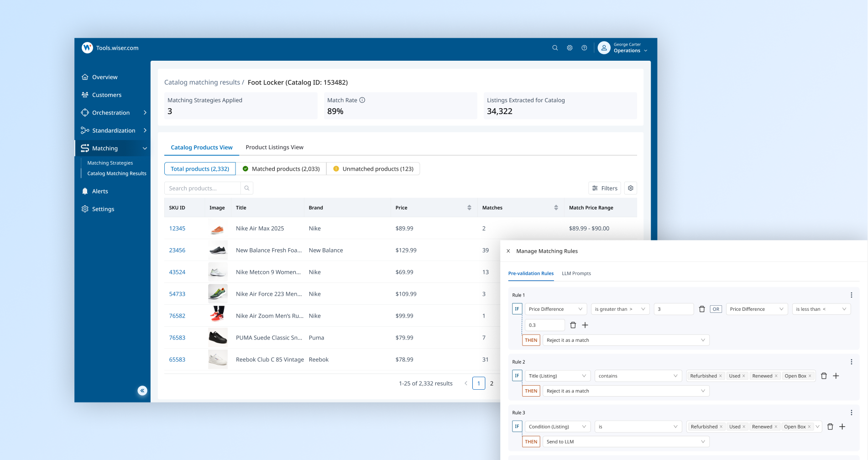
Task: Open Rule 2 more options menu
Action: pos(851,362)
